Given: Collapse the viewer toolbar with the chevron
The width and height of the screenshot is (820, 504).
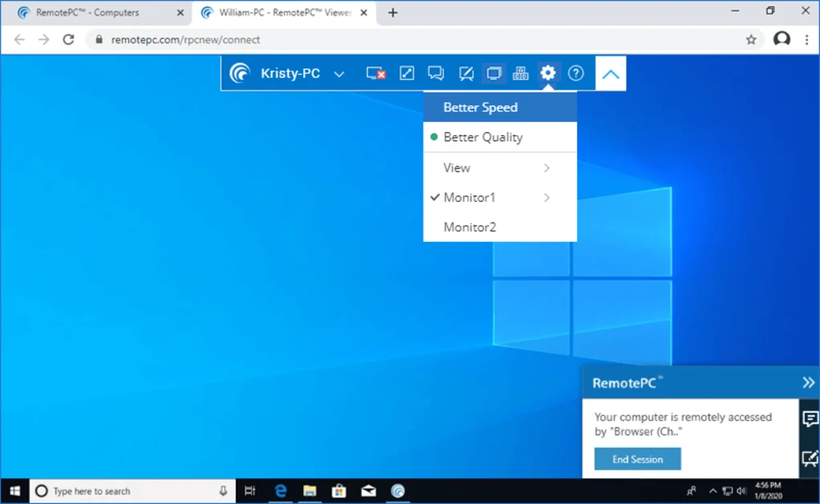Looking at the screenshot, I should 611,73.
